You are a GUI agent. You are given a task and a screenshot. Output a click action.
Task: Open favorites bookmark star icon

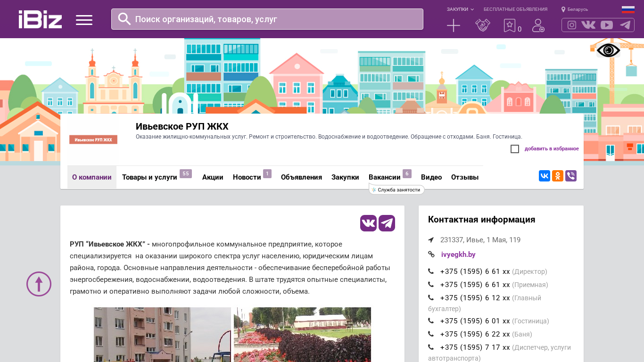(x=510, y=25)
